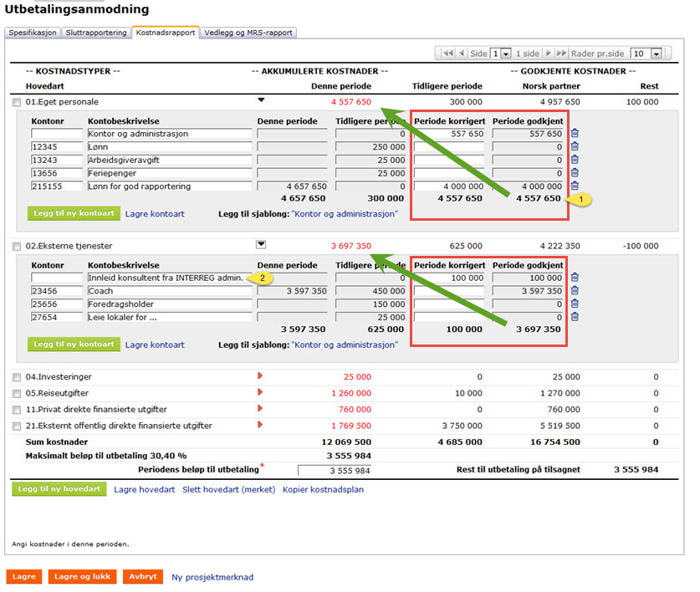The height and width of the screenshot is (592, 700).
Task: Delete the Kontor og administrasjon account row
Action: pos(575,133)
